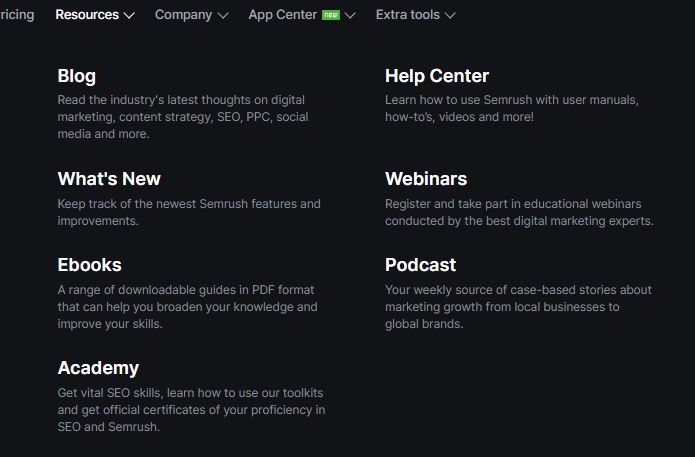Go to the Webinars page
The width and height of the screenshot is (695, 457).
point(426,179)
